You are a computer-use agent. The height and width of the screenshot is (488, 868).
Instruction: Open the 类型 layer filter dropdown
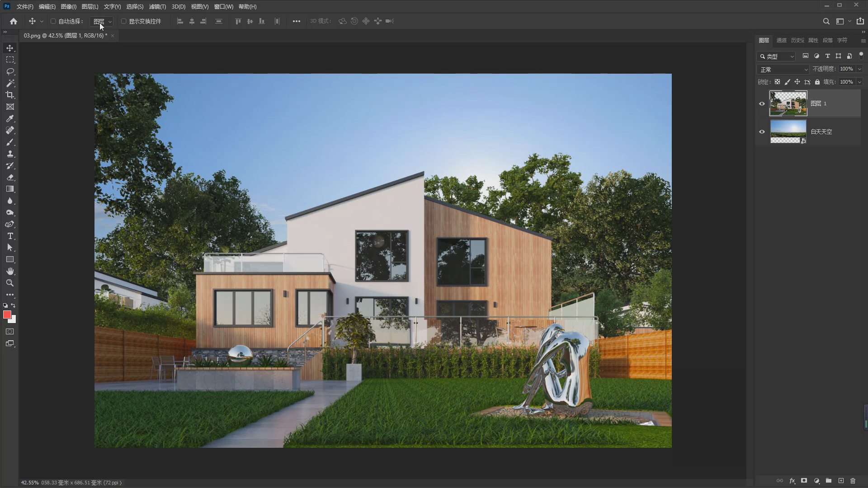[x=776, y=56]
